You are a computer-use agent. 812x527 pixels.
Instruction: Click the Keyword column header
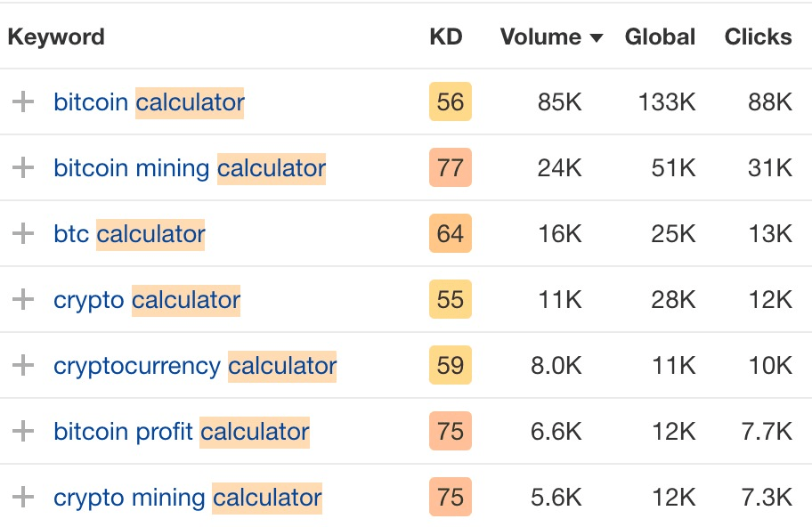[x=56, y=36]
